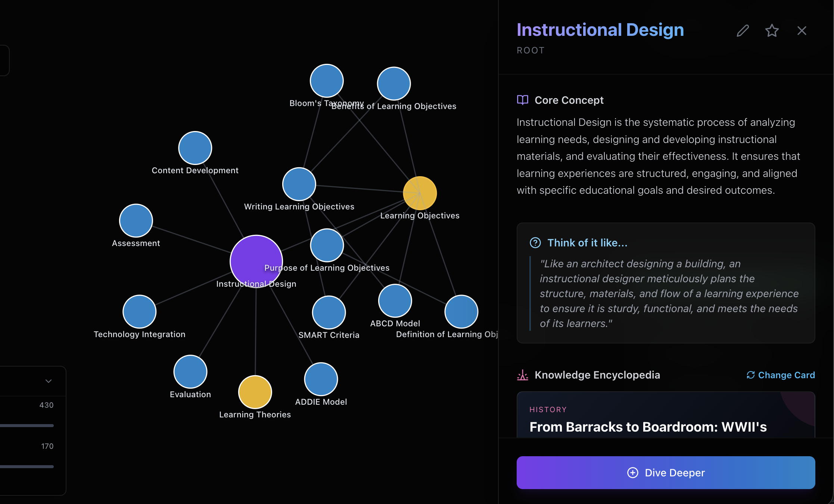
Task: Collapse the left panel chevron
Action: point(49,381)
